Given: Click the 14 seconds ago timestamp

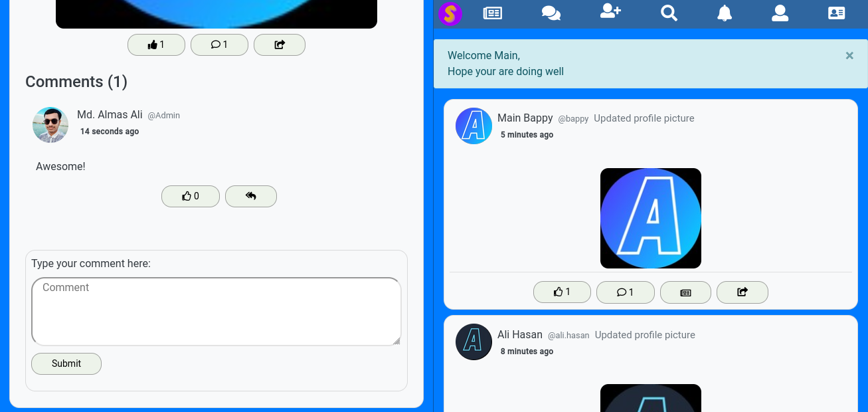Looking at the screenshot, I should [x=110, y=132].
